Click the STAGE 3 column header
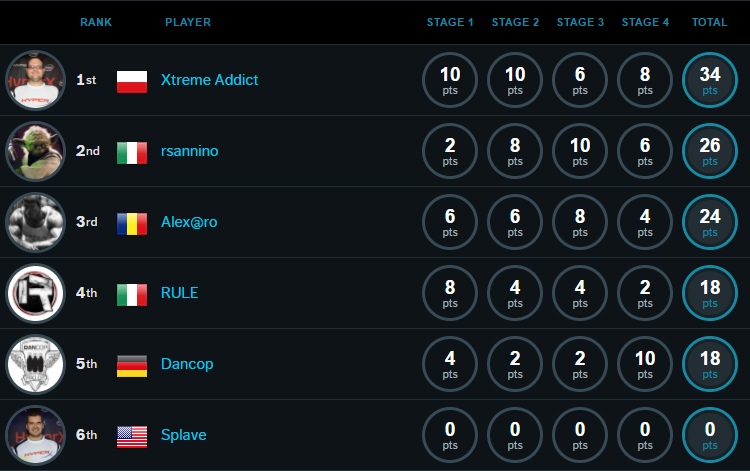The height and width of the screenshot is (471, 750). point(580,22)
